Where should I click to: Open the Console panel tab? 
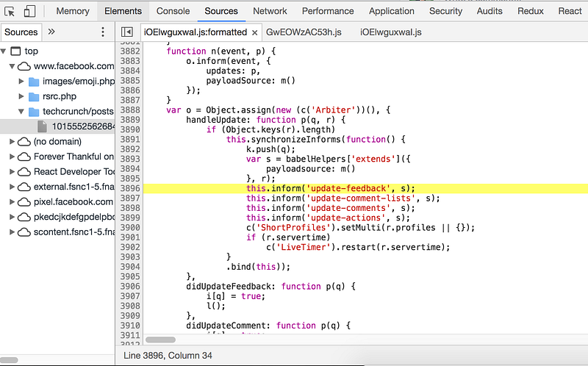(173, 11)
